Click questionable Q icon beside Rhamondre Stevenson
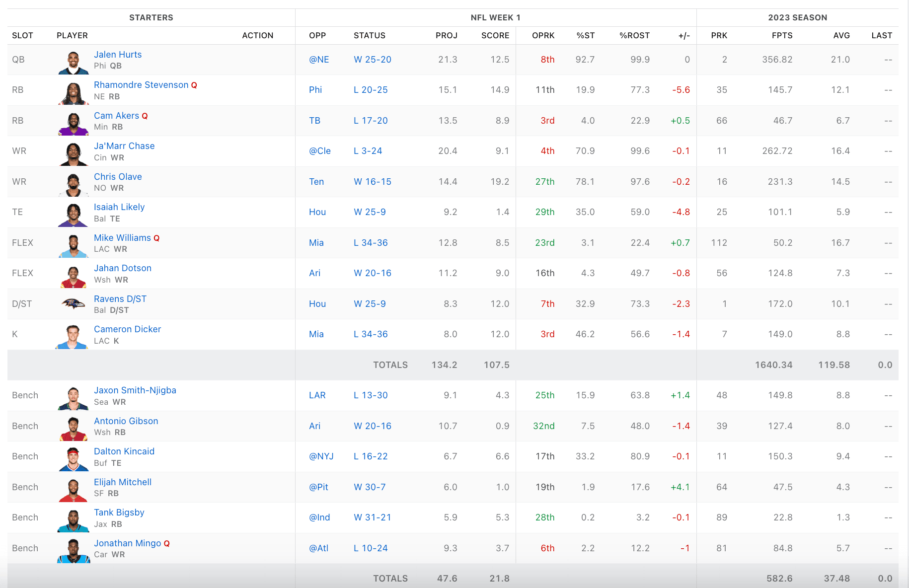Image resolution: width=909 pixels, height=588 pixels. (x=194, y=85)
